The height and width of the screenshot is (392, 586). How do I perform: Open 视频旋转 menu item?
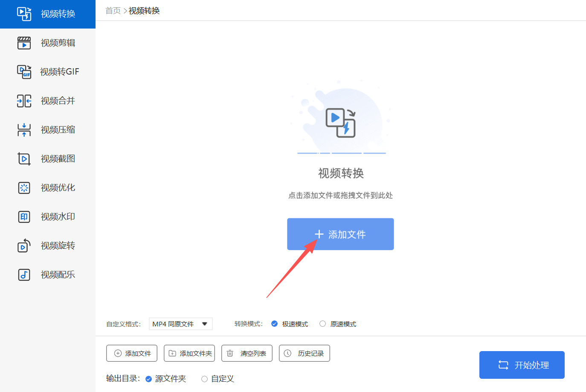48,245
